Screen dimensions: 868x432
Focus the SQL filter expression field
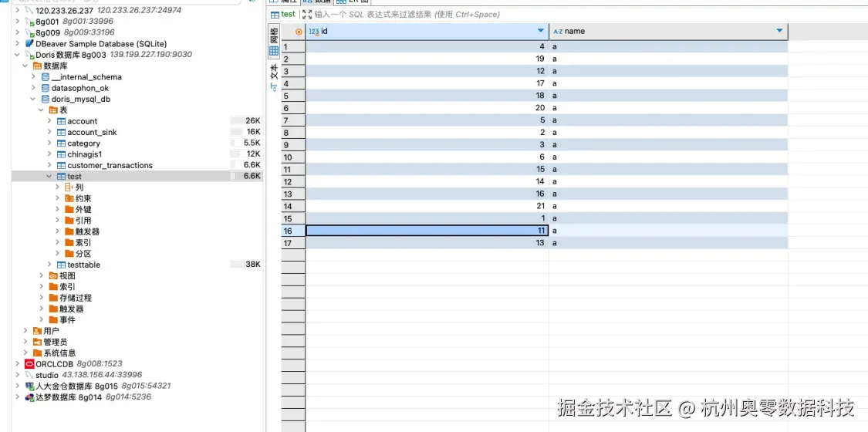(407, 15)
